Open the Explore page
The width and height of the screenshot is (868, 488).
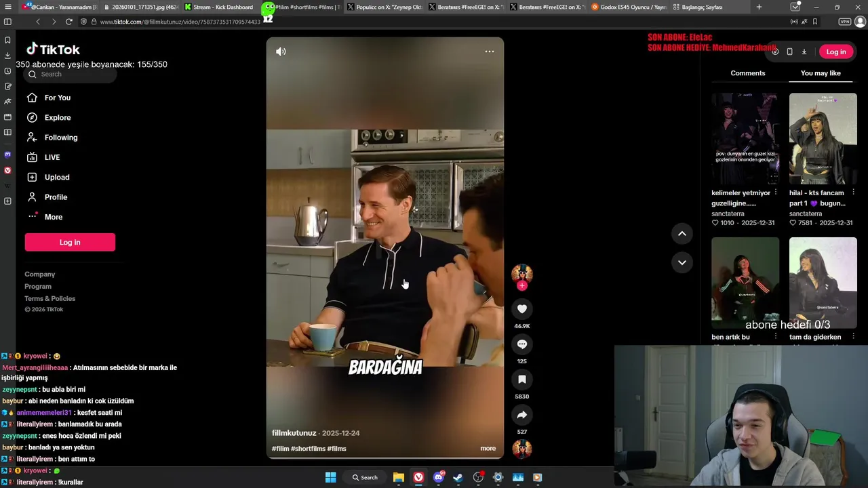57,117
